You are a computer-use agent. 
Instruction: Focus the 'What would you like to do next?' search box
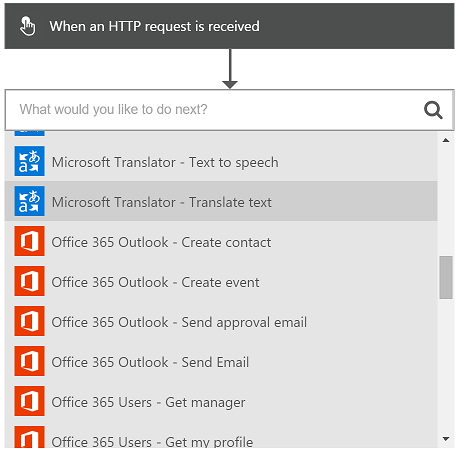pos(229,110)
